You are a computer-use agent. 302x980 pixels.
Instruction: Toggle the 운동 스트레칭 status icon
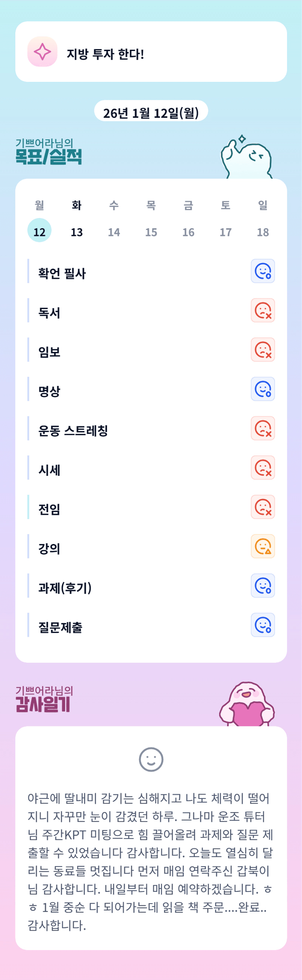tap(263, 428)
